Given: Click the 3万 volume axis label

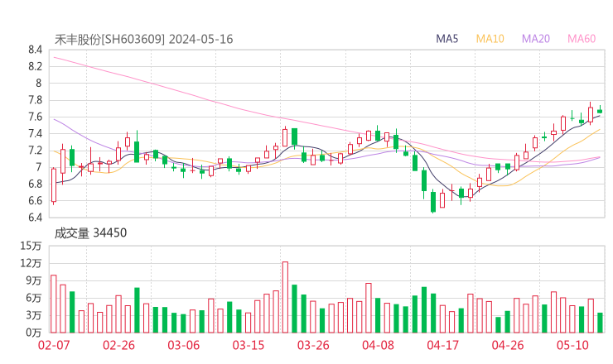Looking at the screenshot, I should (34, 315).
